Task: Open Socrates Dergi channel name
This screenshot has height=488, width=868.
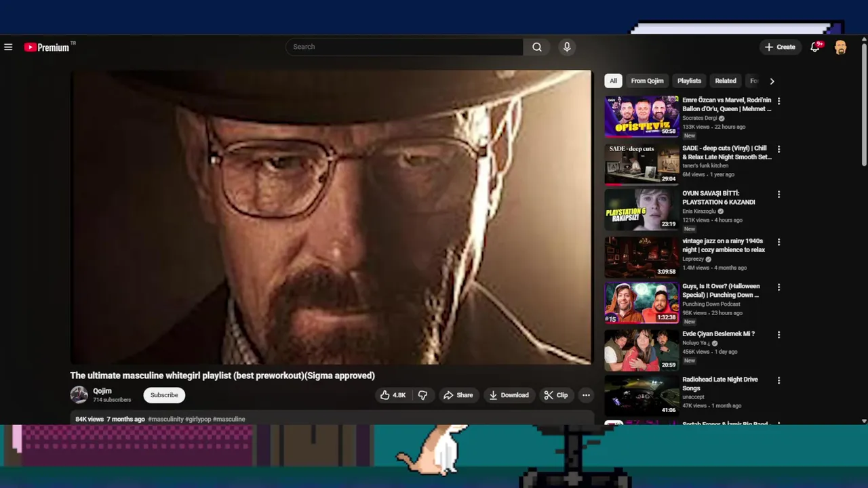Action: click(x=699, y=118)
